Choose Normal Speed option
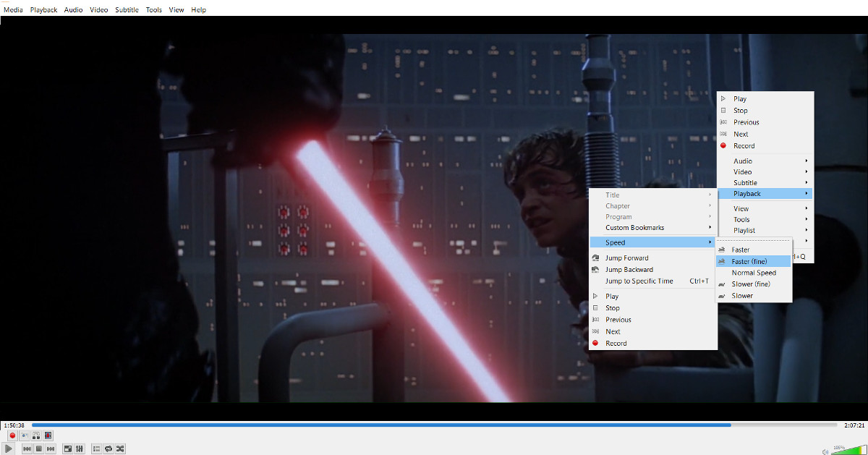The height and width of the screenshot is (455, 868). click(x=754, y=273)
